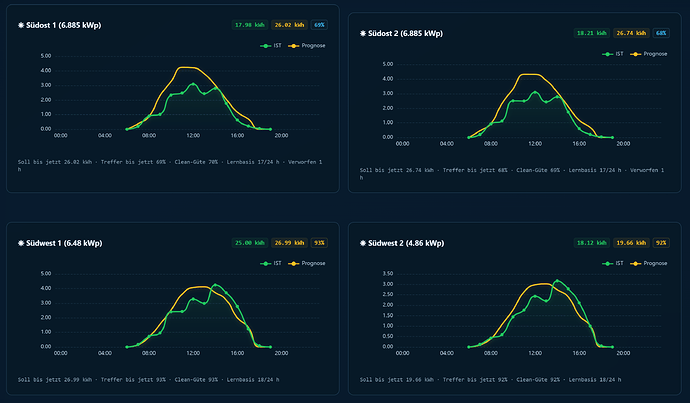
Task: Toggle Prognose series in Südwest 2 legend
Action: click(x=649, y=264)
